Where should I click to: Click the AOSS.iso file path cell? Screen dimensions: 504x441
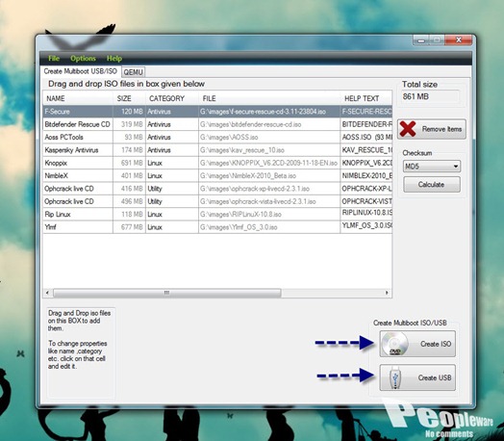point(269,137)
